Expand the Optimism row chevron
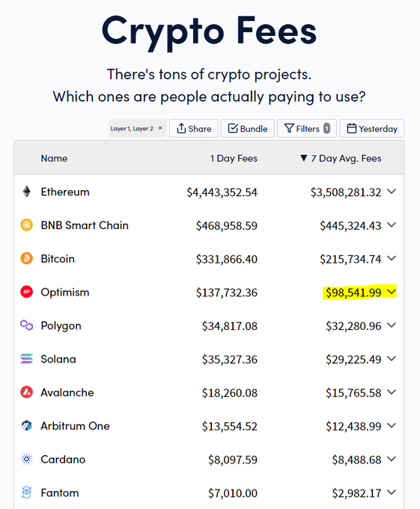The image size is (420, 509). (x=392, y=292)
